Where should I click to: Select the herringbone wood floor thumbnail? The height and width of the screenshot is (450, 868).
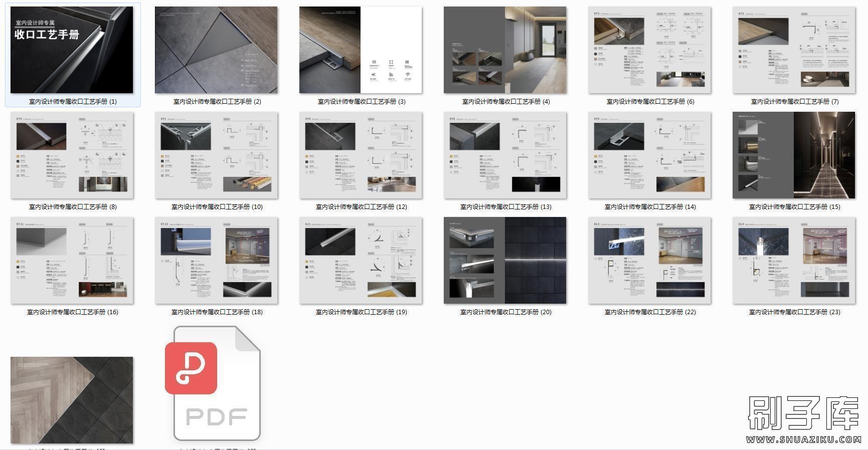[x=72, y=400]
